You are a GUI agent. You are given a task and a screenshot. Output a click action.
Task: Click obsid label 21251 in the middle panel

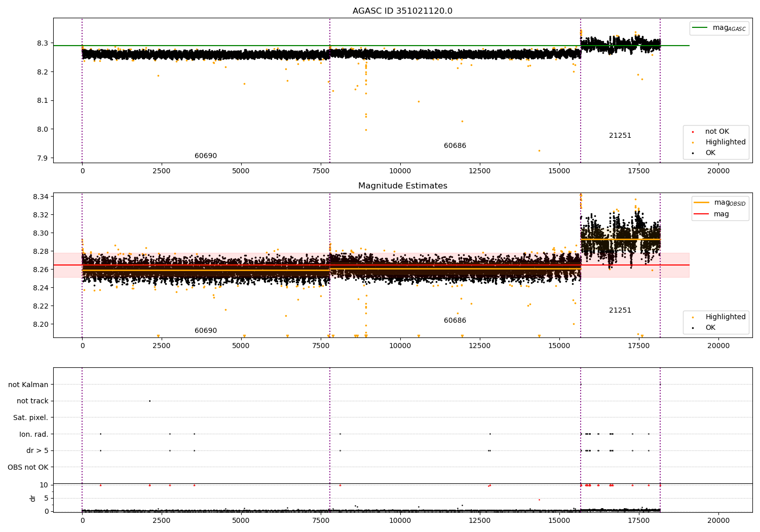620,310
